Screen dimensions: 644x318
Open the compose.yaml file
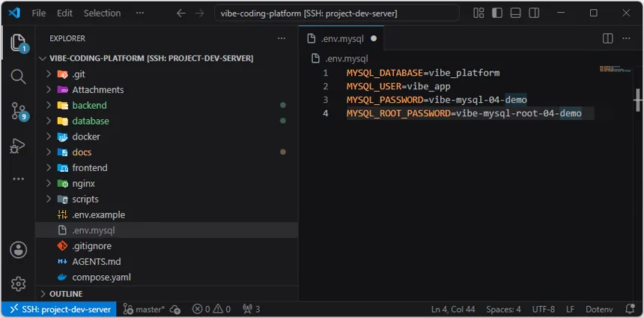[x=167, y=277]
